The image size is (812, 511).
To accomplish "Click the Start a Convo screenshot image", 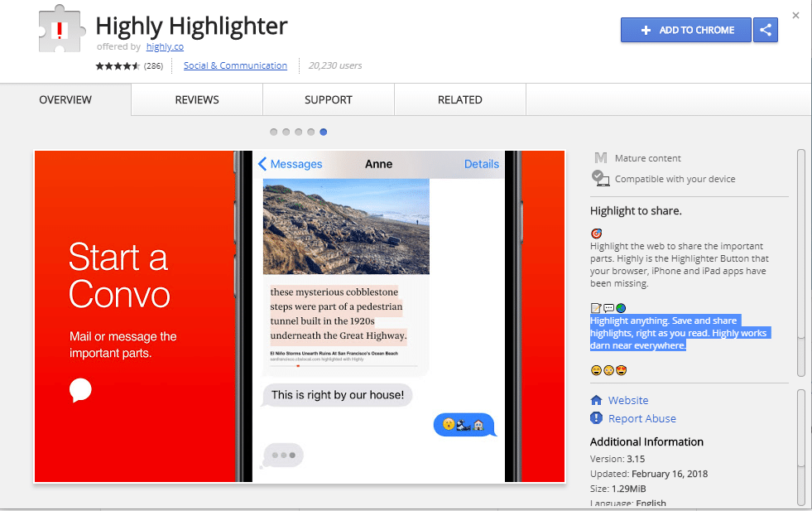I will tap(300, 316).
